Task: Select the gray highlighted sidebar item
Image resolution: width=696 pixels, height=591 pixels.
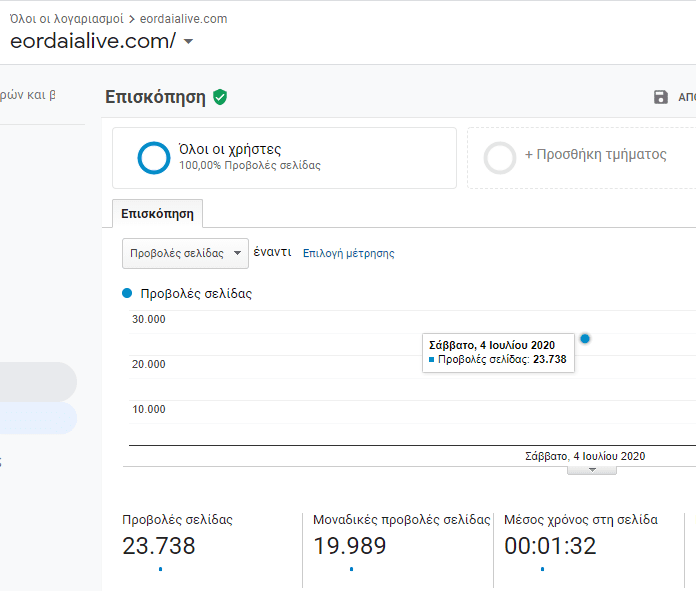Action: 38,382
